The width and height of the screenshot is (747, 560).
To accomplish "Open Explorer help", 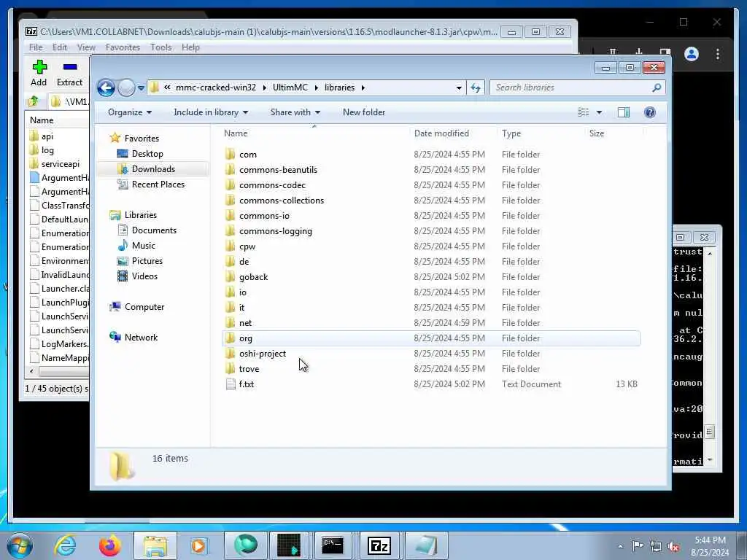I will (x=650, y=112).
